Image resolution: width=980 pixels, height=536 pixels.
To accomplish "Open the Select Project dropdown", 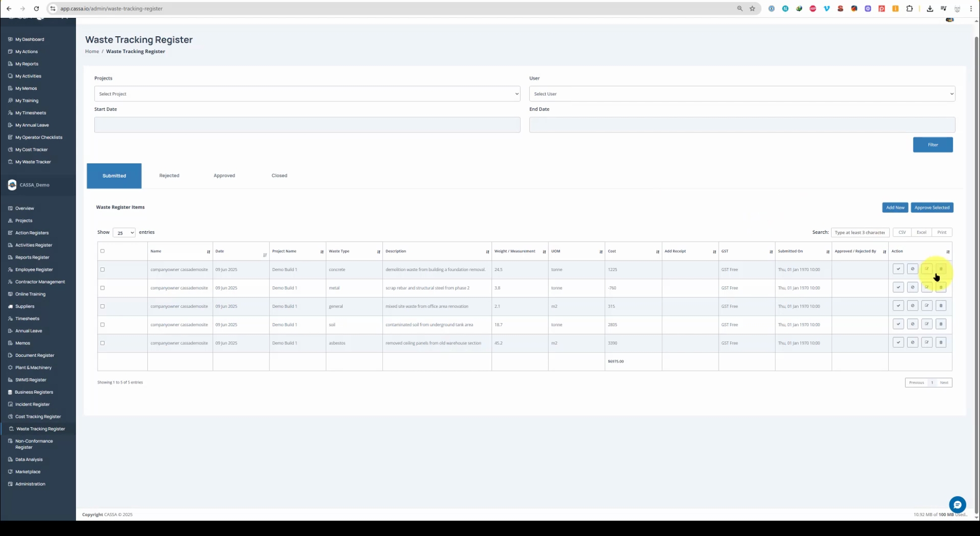I will click(x=307, y=94).
